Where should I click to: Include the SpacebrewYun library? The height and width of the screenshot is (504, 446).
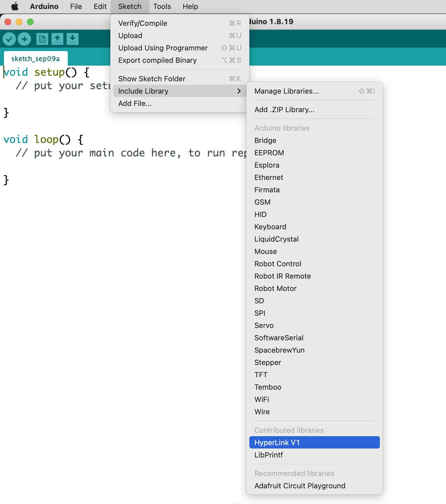click(x=315, y=350)
